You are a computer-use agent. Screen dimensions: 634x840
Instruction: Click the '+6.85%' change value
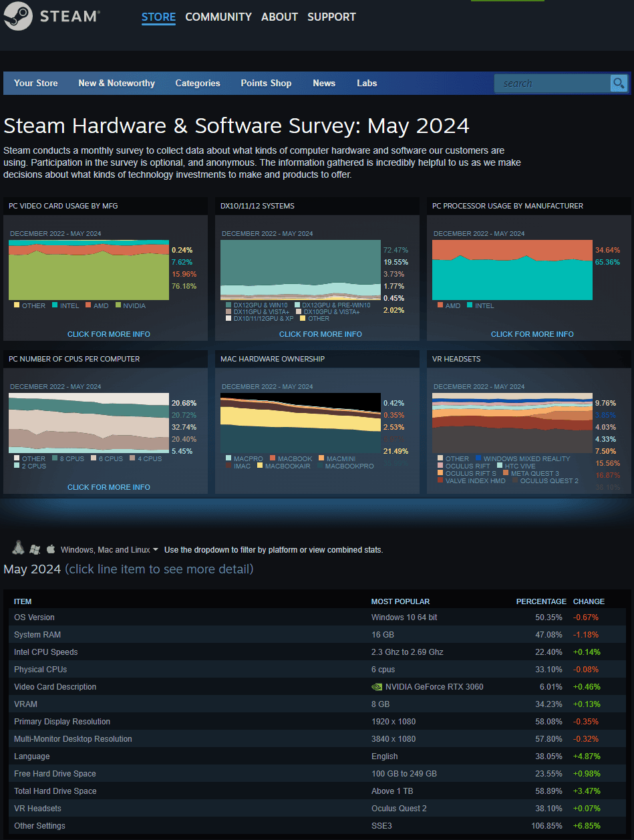586,826
